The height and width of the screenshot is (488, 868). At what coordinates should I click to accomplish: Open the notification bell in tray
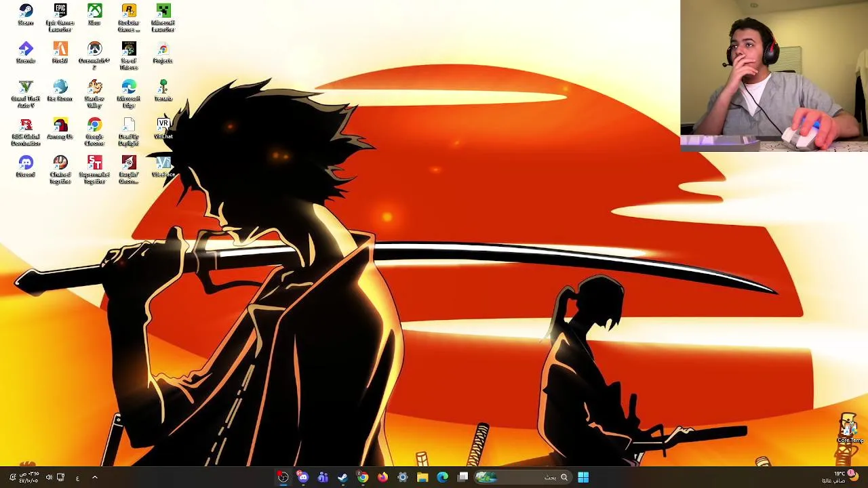pos(12,477)
